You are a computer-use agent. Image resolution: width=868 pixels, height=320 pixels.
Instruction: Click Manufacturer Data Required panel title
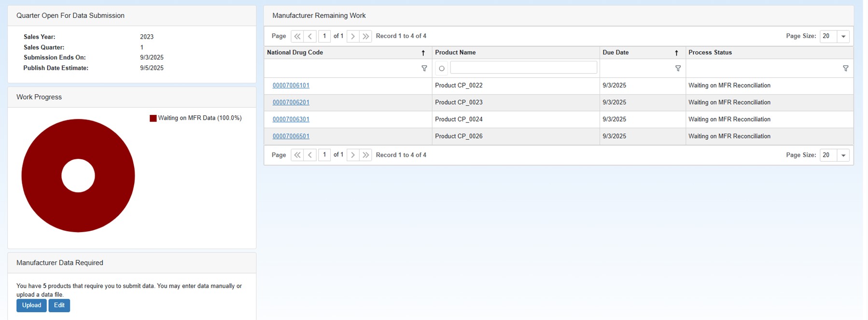click(x=60, y=263)
